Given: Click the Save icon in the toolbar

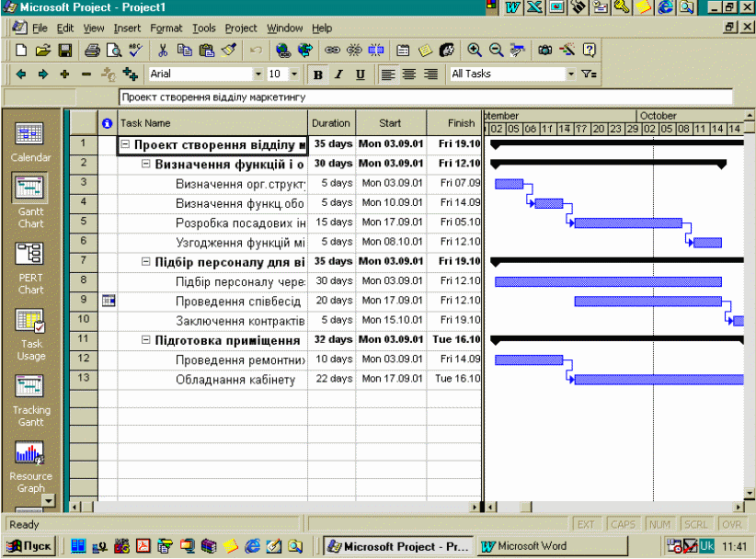Looking at the screenshot, I should 65,51.
